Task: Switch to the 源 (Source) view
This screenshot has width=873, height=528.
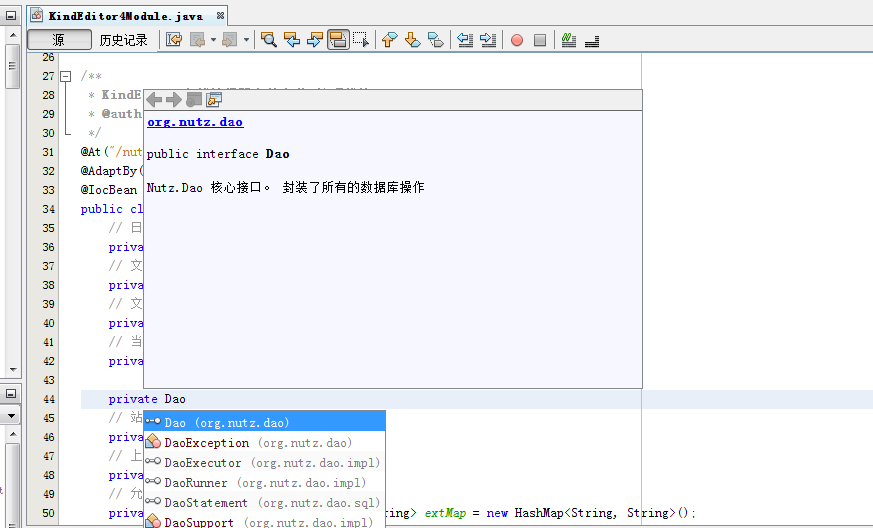Action: (60, 40)
